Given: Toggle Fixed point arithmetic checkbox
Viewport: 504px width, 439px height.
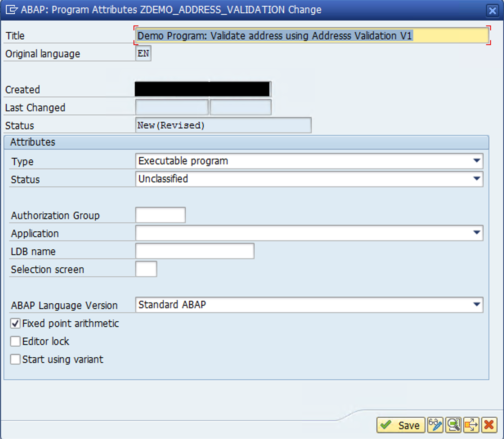Looking at the screenshot, I should tap(16, 324).
